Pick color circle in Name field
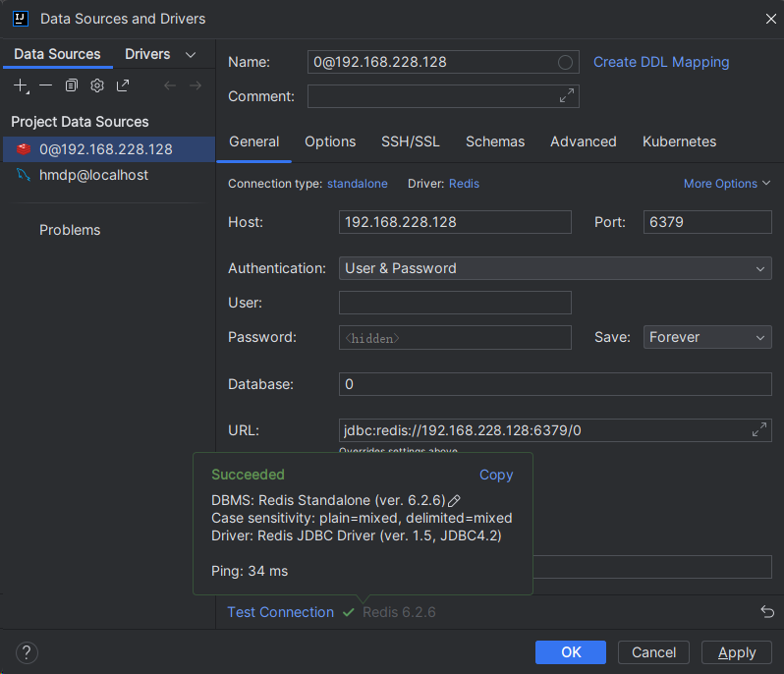The image size is (784, 674). coord(565,63)
